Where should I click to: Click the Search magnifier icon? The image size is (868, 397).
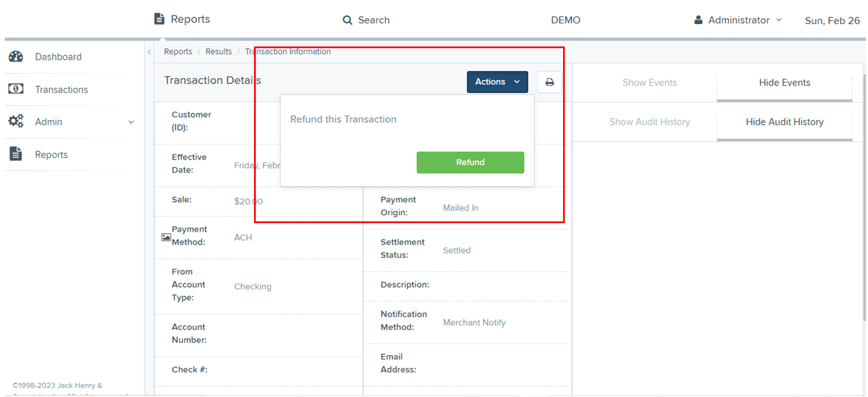[x=347, y=20]
